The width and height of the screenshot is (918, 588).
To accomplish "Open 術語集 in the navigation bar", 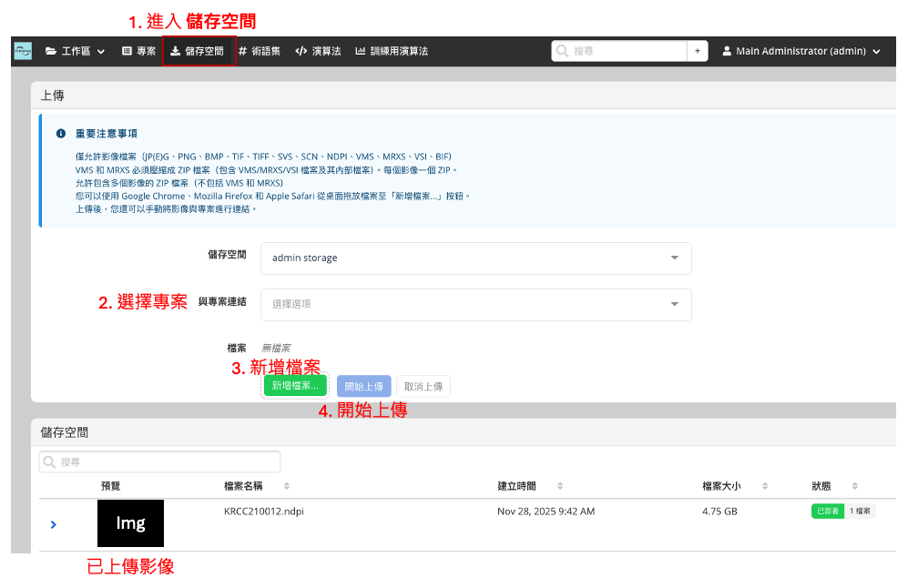I will (x=260, y=51).
